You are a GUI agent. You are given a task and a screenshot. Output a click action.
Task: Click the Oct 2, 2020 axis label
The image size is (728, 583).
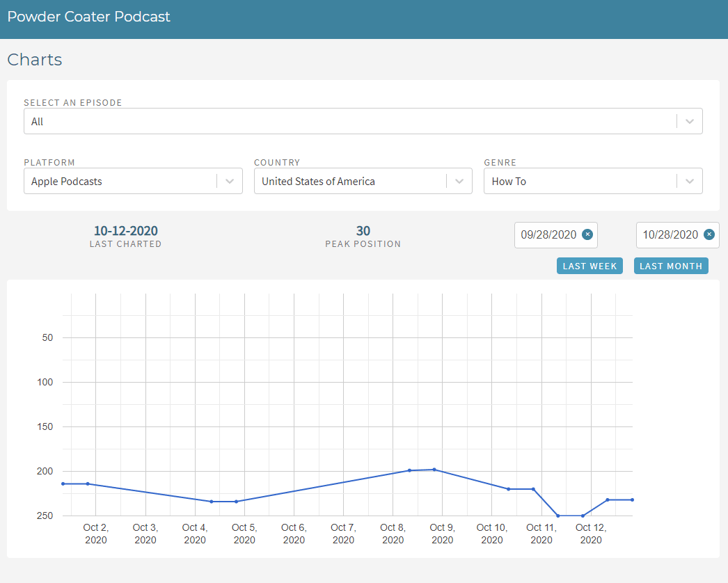[x=95, y=534]
